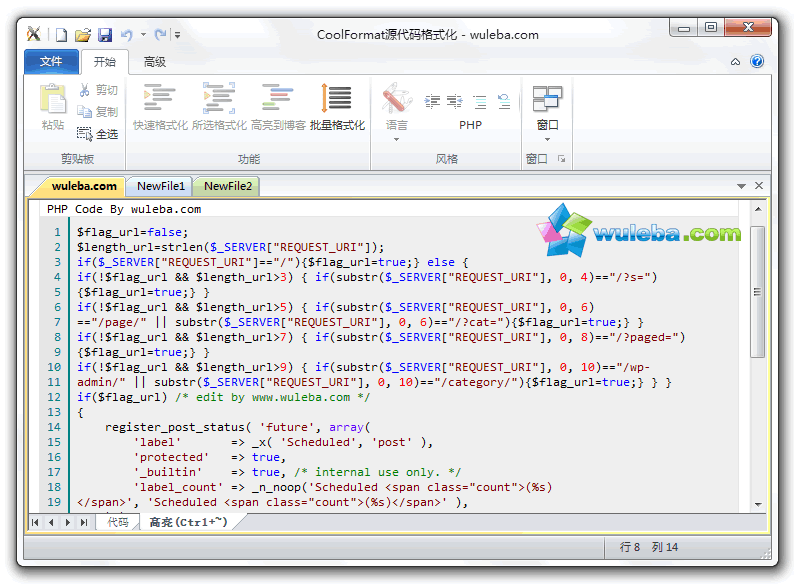The width and height of the screenshot is (794, 584).
Task: Click the 'register_post_status(' code text
Action: 178,427
